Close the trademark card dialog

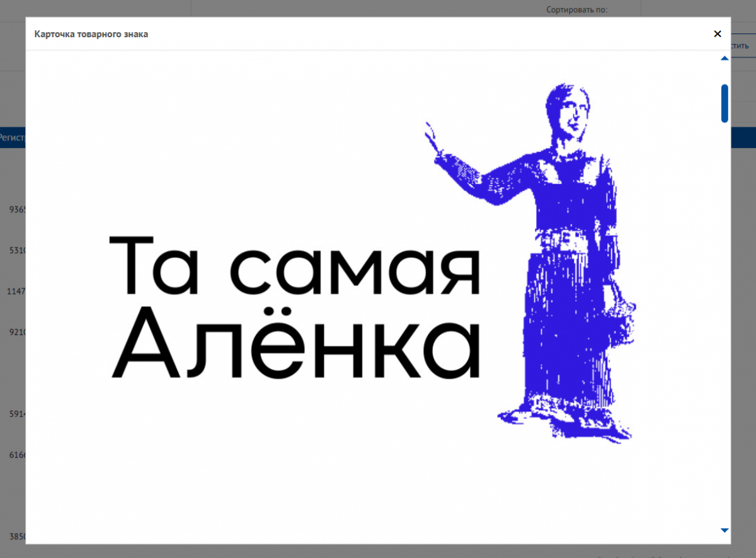tap(717, 34)
